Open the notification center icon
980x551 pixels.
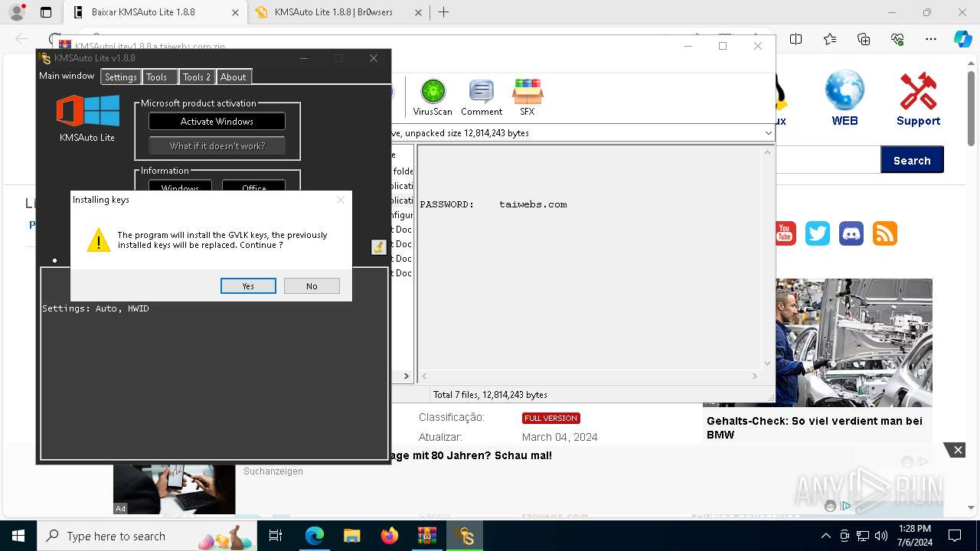point(955,536)
